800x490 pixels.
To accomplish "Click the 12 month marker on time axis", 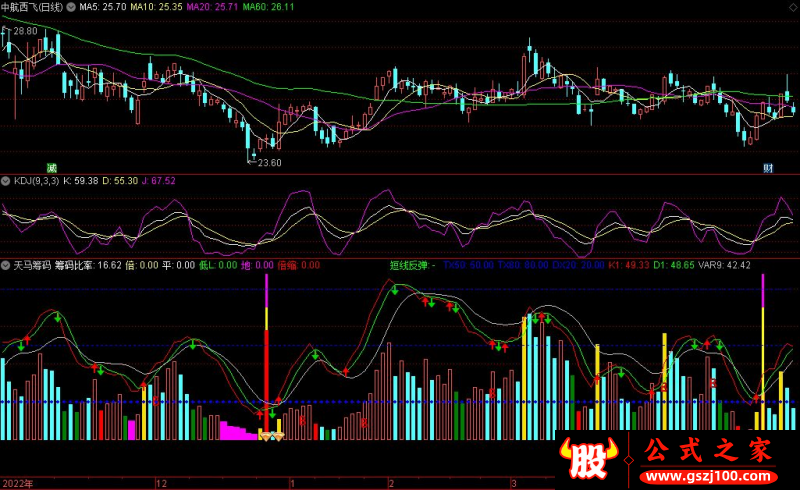I will click(161, 483).
